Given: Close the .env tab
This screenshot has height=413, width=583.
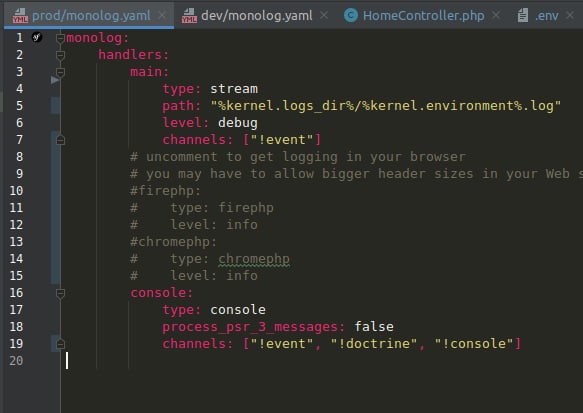Looking at the screenshot, I should [570, 15].
